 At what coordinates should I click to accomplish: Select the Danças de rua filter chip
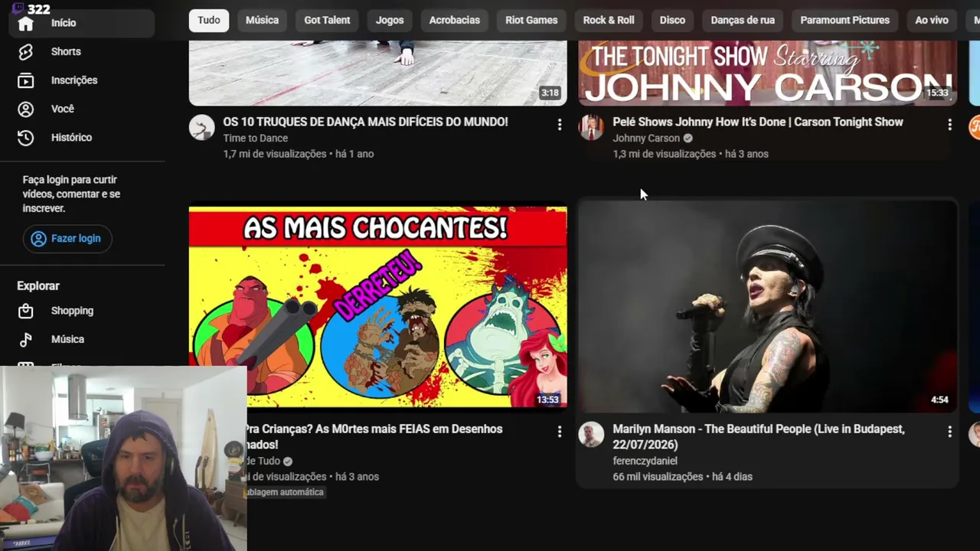click(x=743, y=20)
